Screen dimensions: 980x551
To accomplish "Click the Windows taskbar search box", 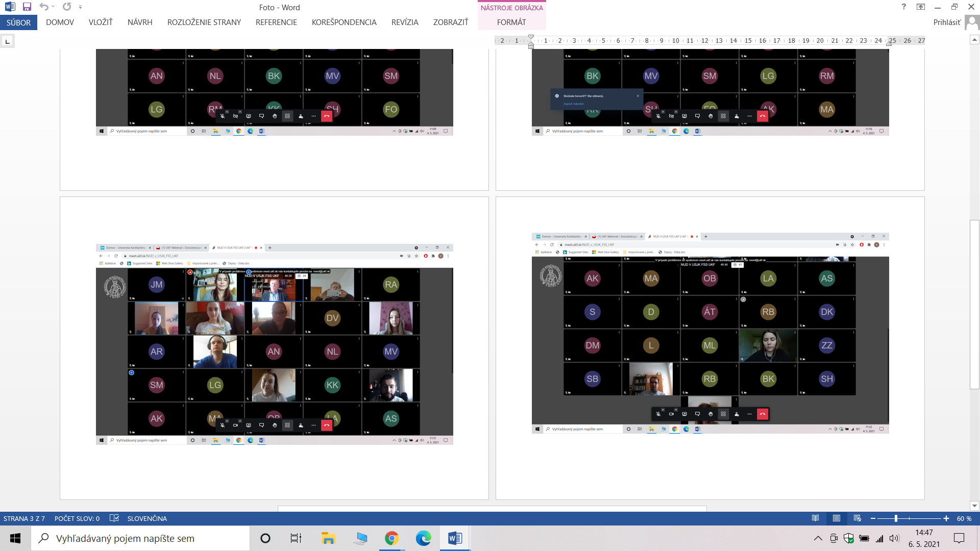I will [140, 538].
